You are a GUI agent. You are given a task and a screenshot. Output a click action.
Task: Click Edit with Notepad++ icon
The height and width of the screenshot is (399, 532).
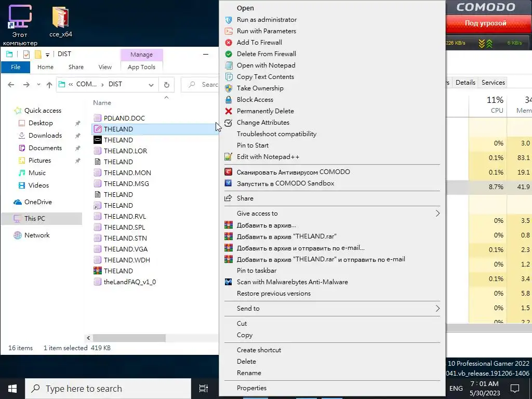point(229,157)
